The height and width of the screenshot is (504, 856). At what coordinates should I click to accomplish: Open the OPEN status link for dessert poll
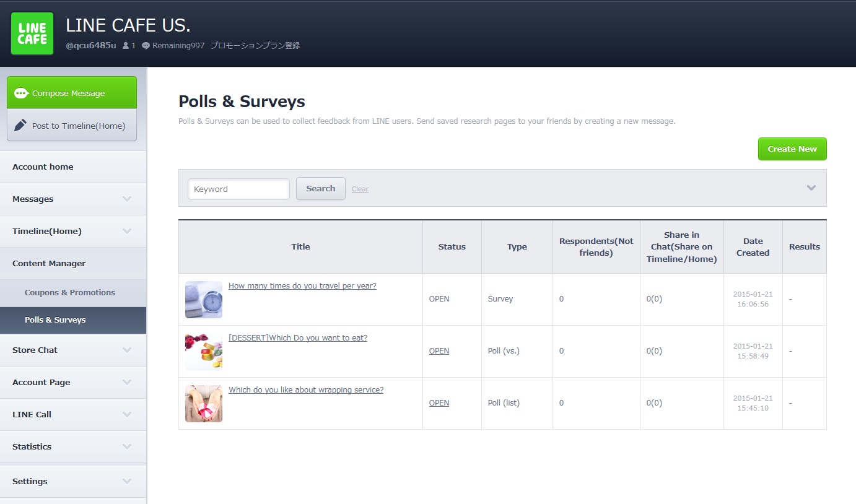click(439, 351)
